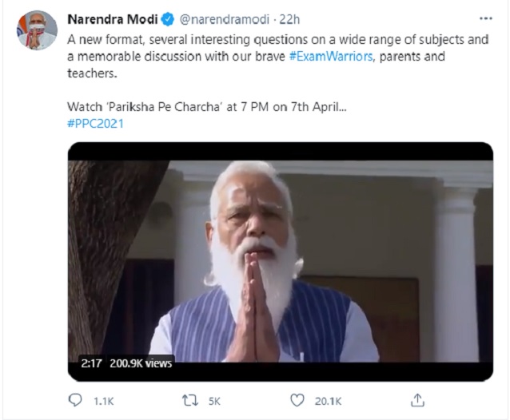Screen dimensions: 510x420
Task: Open the share tweet icon
Action: pos(416,399)
